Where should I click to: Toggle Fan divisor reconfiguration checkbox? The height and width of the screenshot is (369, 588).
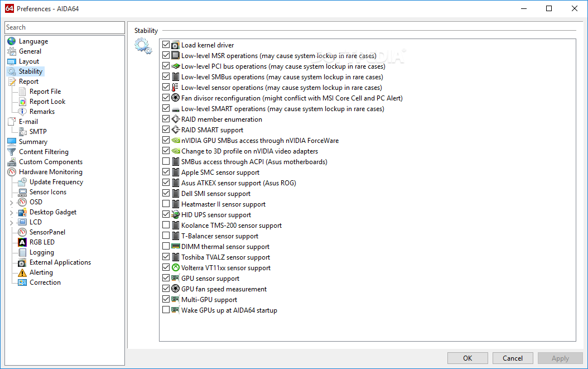point(166,98)
